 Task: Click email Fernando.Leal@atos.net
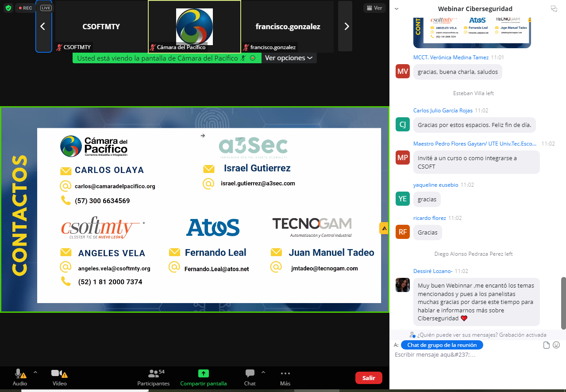coord(217,269)
